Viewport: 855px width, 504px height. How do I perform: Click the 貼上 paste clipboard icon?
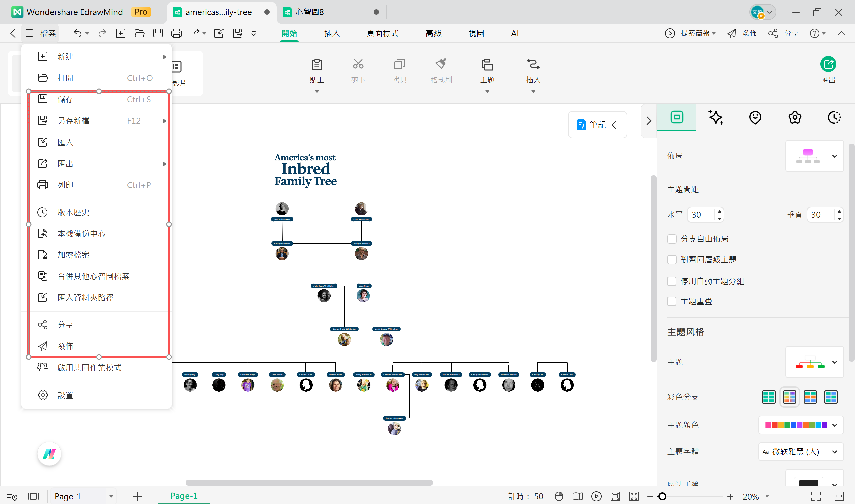click(x=316, y=65)
